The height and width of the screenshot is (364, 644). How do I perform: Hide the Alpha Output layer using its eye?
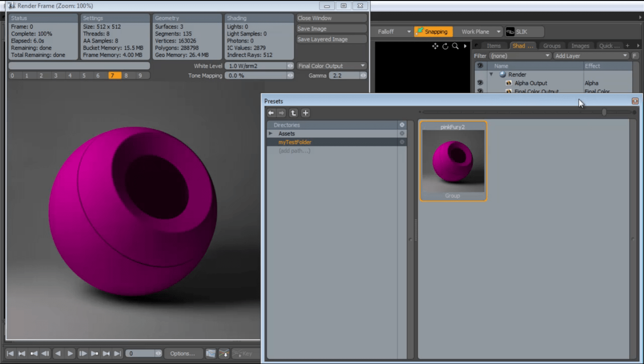click(480, 83)
